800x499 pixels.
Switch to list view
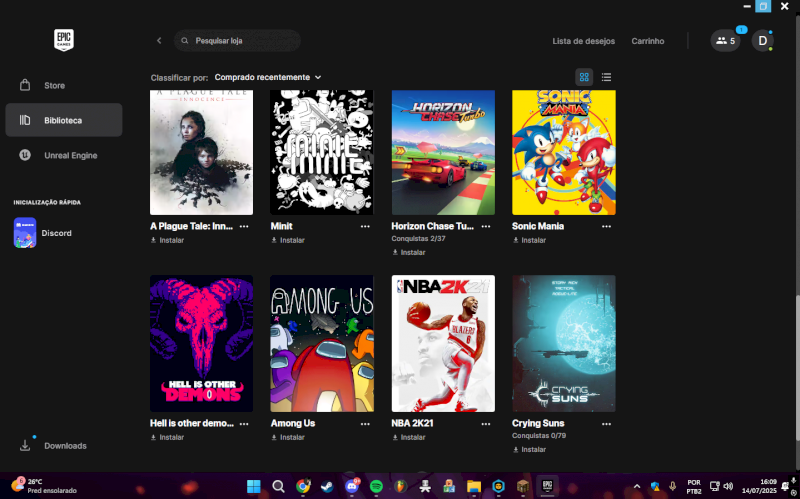606,77
